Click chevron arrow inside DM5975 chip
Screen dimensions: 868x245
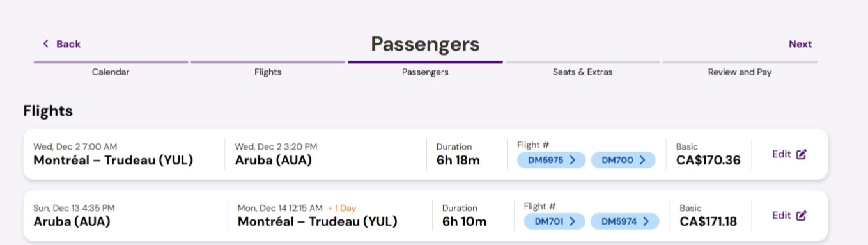pos(572,160)
